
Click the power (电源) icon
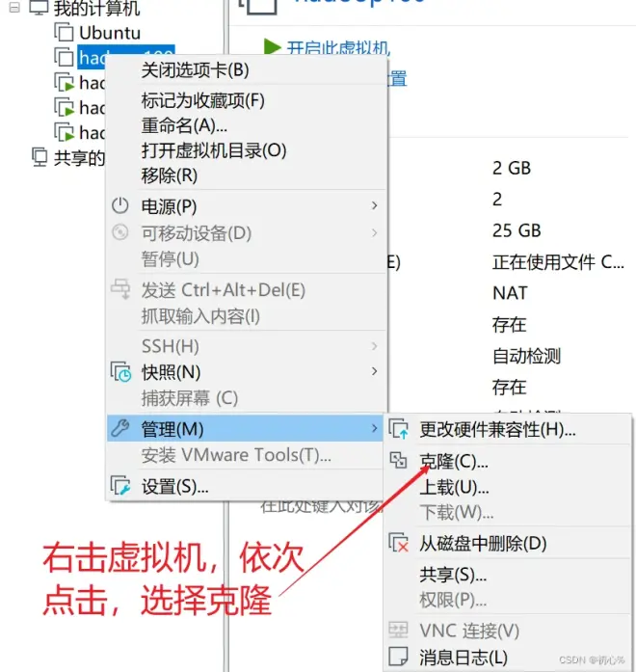(119, 205)
